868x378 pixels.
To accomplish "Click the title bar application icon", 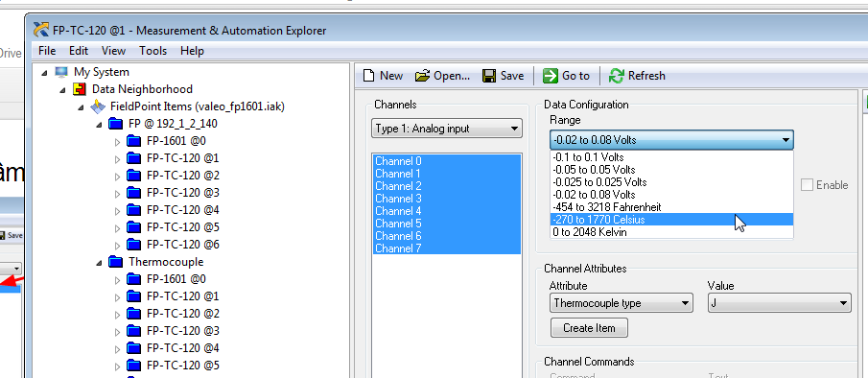I will [41, 31].
